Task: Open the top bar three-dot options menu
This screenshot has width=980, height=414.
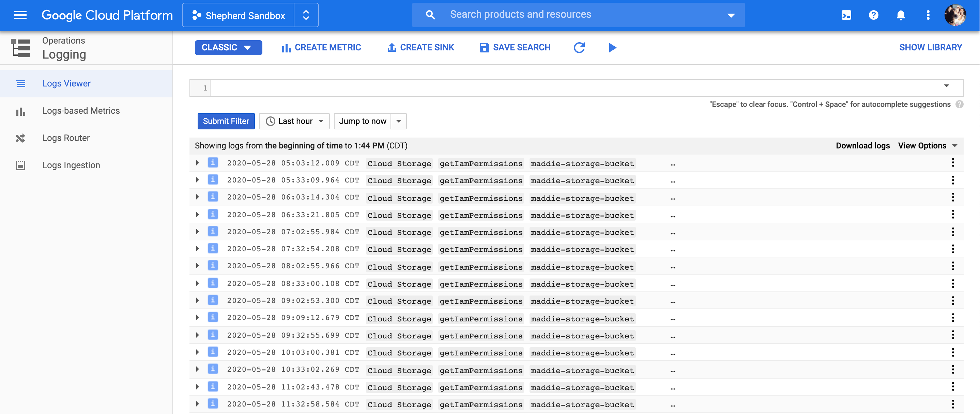Action: click(928, 15)
